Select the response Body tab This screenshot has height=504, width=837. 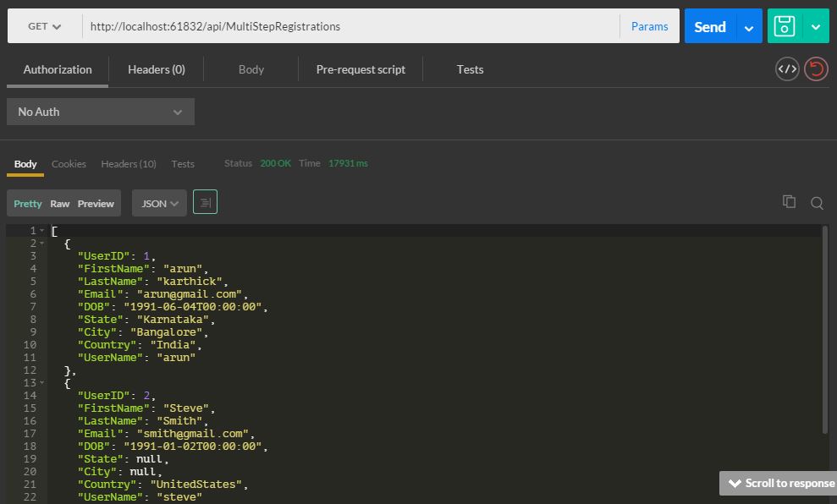(x=25, y=164)
